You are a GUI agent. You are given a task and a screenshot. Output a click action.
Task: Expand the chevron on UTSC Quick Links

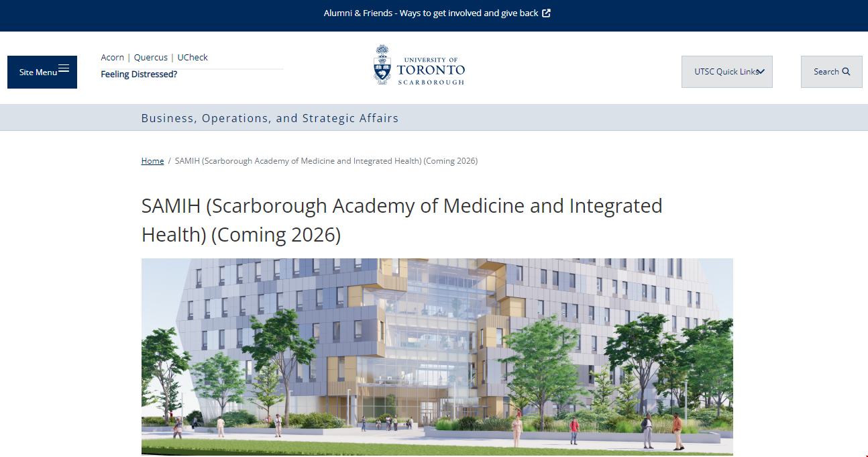761,72
